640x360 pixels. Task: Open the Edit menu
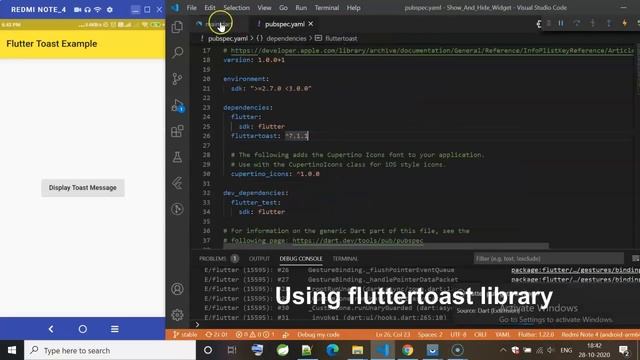[x=210, y=8]
